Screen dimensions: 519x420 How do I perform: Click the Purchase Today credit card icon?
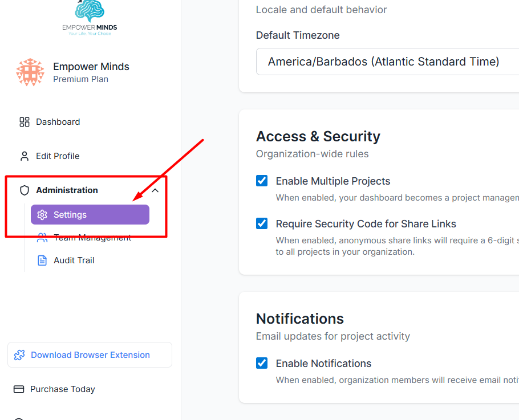tap(19, 389)
